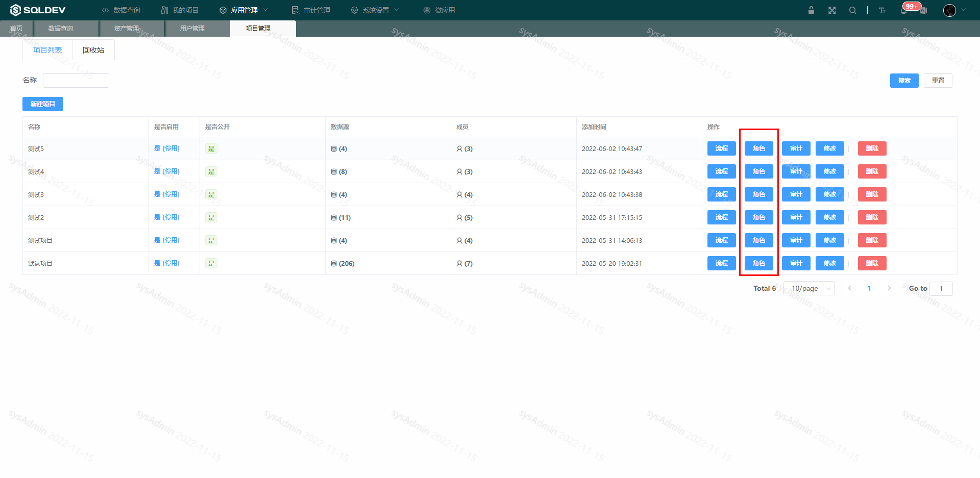This screenshot has height=478, width=980.
Task: Click the 新建项目 button
Action: (x=43, y=104)
